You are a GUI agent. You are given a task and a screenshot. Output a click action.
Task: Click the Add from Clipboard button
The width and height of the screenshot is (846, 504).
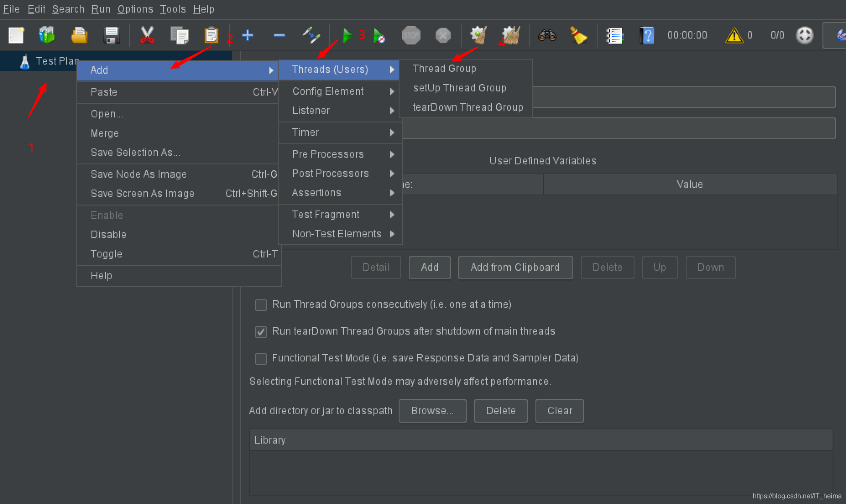515,268
